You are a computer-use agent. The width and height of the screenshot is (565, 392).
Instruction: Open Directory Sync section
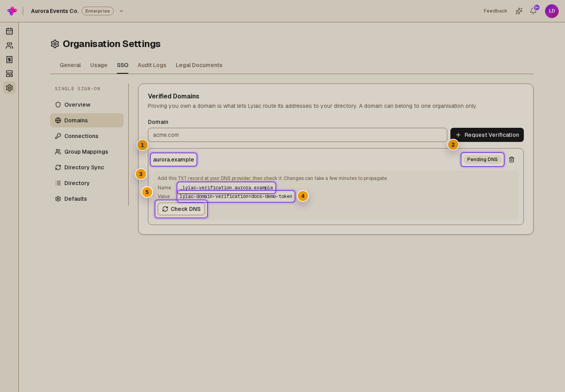click(87, 167)
